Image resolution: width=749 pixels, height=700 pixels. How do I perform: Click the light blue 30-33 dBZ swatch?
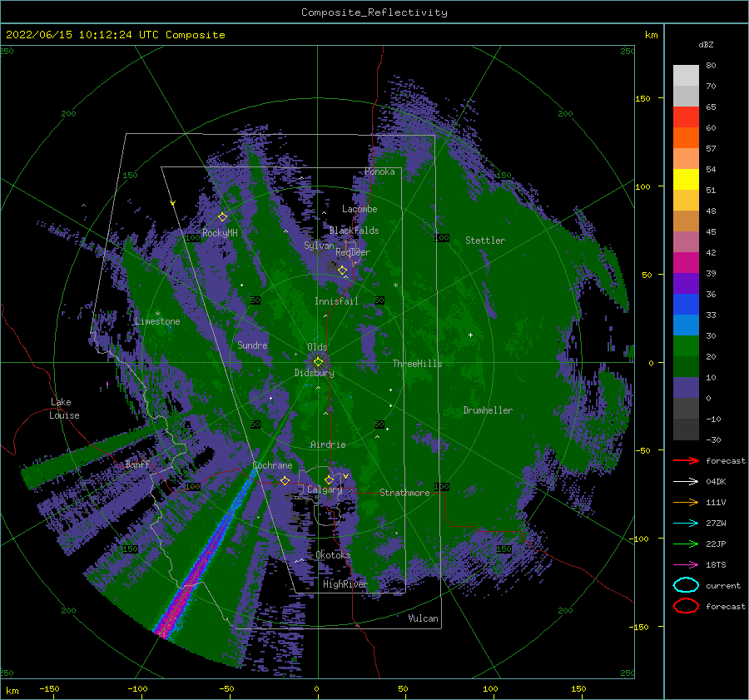click(x=686, y=325)
